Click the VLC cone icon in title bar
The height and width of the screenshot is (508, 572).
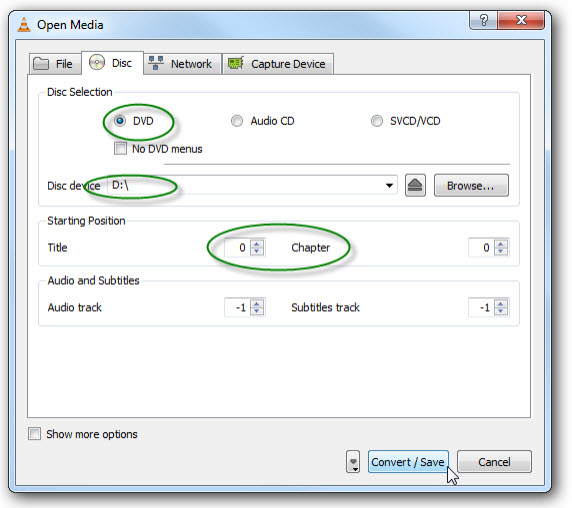tap(24, 25)
